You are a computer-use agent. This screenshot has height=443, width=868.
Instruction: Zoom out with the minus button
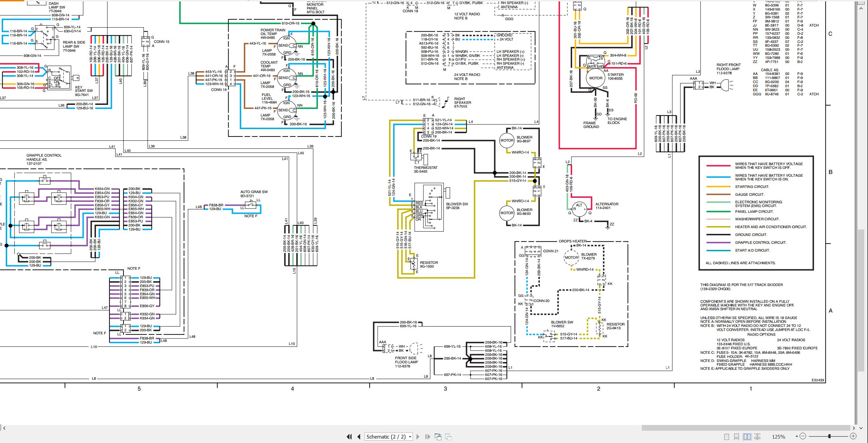click(803, 436)
